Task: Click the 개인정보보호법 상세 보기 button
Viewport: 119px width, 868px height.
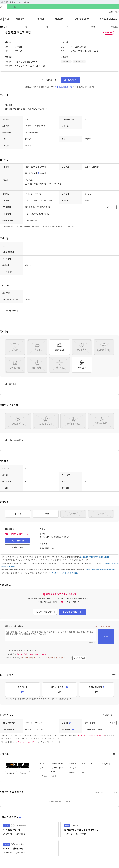Action: 45,612
